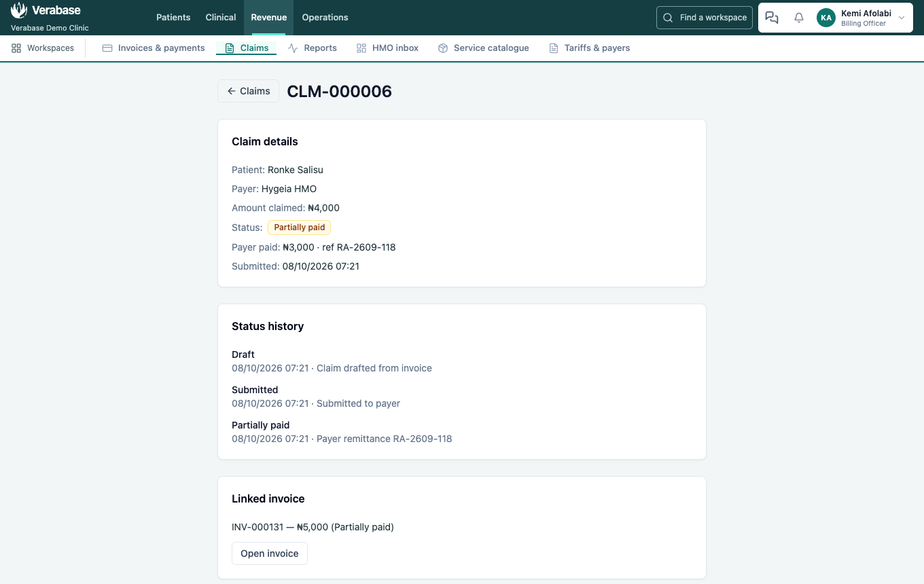The width and height of the screenshot is (924, 584).
Task: Click the Verabase Demo Clinic label
Action: pos(50,28)
